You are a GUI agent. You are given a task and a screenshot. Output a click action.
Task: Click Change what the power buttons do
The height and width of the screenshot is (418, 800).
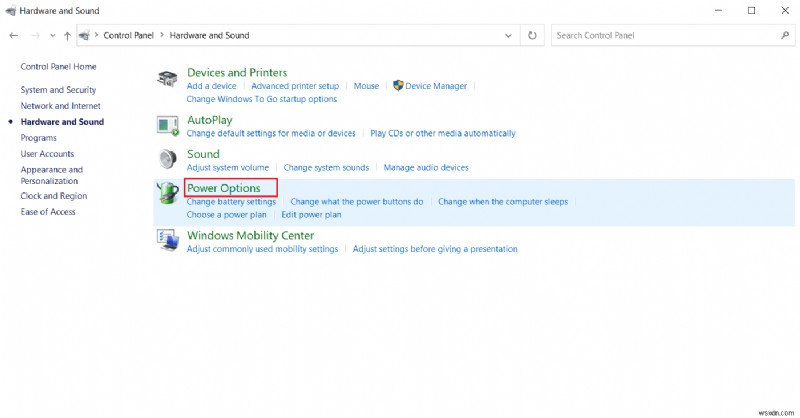[357, 202]
